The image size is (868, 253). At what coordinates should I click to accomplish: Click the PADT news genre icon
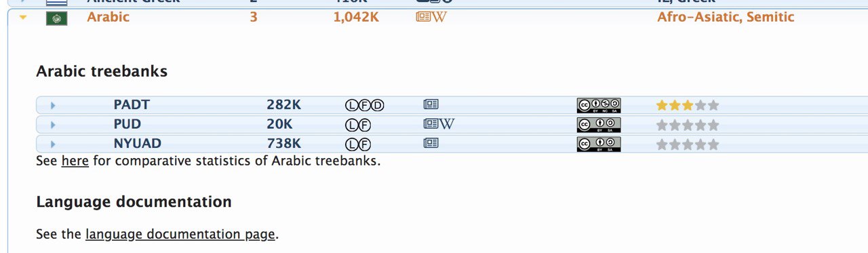tap(431, 104)
